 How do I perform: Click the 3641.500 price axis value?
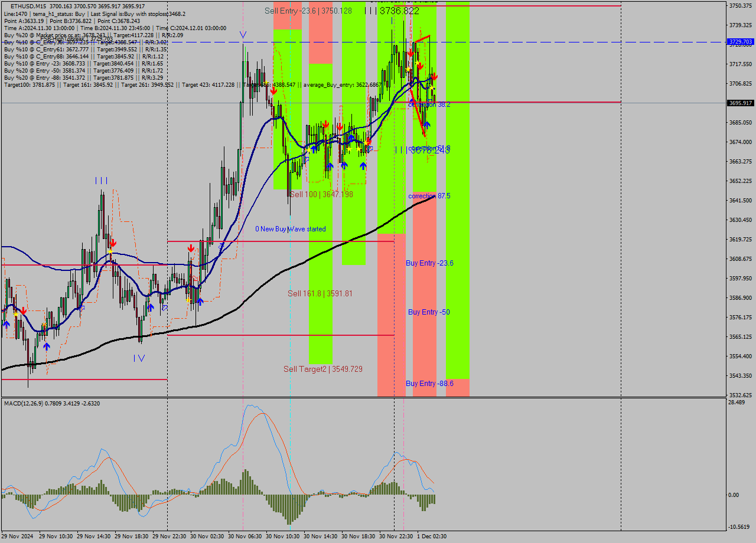(741, 200)
